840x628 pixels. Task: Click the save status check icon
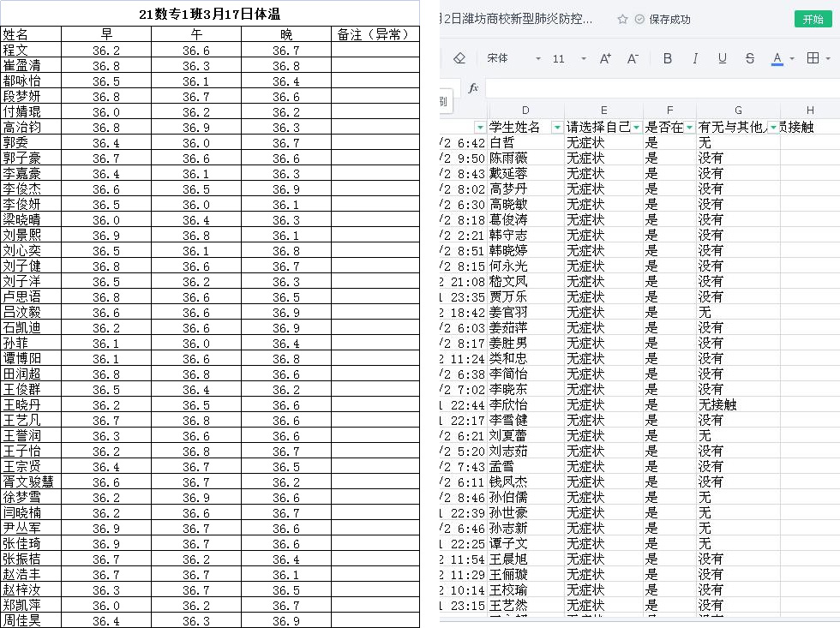639,19
